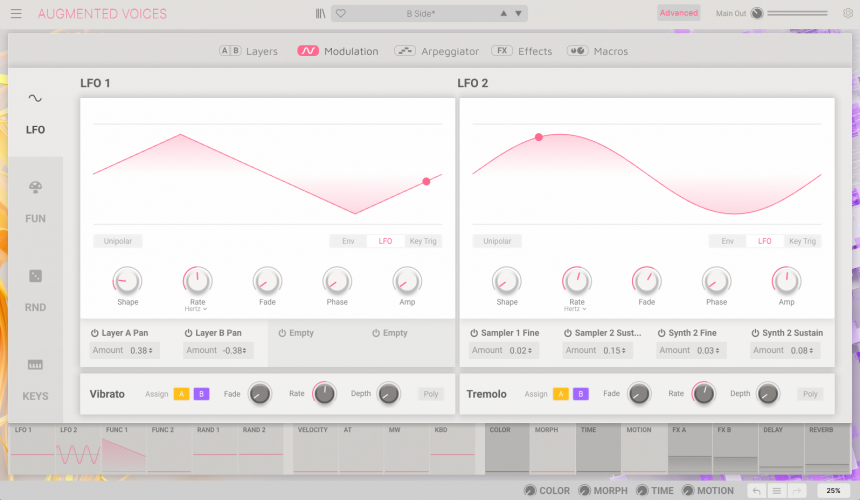Toggle Vibrato Poly mode
The height and width of the screenshot is (500, 860).
pos(431,394)
